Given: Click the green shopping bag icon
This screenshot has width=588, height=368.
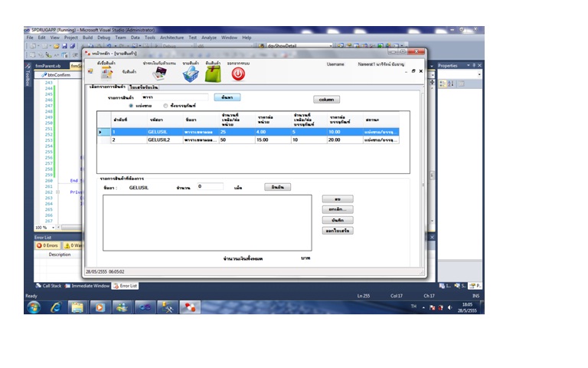Looking at the screenshot, I should click(x=213, y=74).
